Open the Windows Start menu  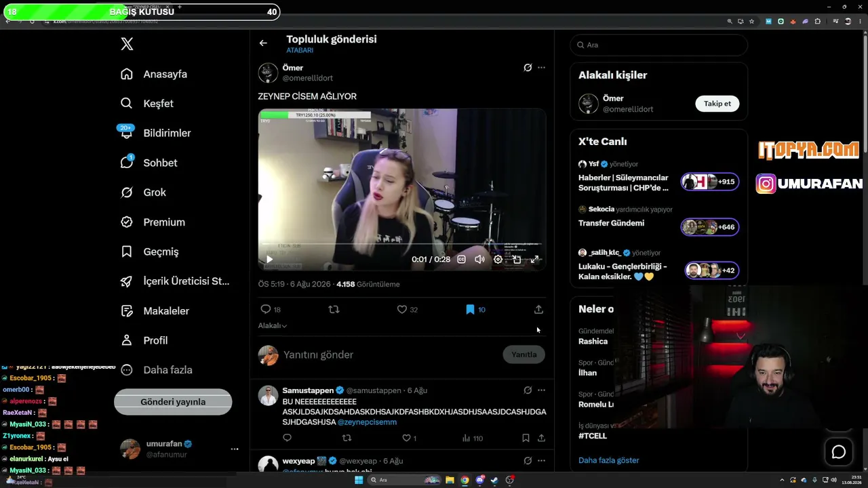click(x=359, y=480)
